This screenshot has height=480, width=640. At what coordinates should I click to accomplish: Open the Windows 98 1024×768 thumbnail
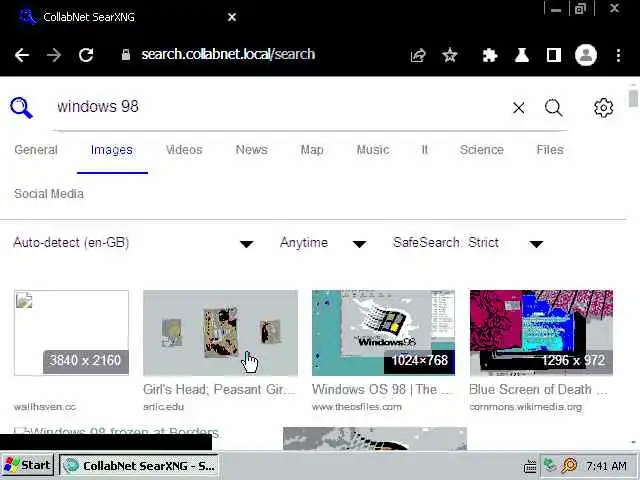click(383, 333)
